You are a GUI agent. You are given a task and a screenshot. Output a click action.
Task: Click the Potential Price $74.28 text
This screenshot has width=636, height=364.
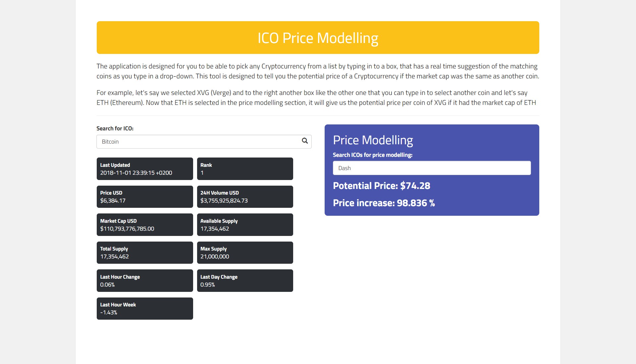pyautogui.click(x=381, y=186)
